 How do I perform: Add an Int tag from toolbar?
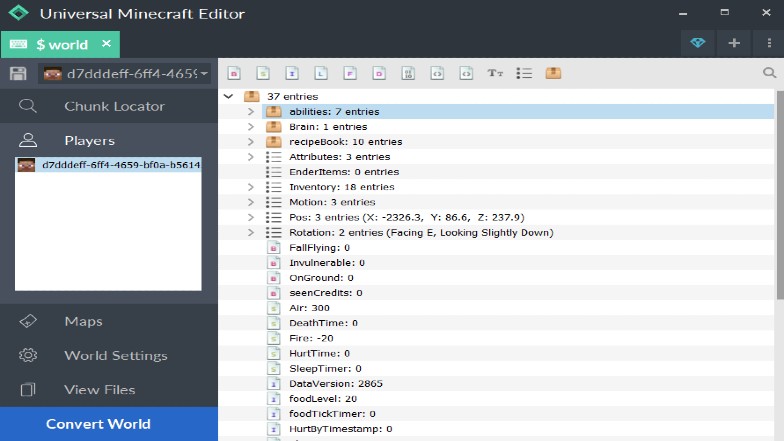click(292, 73)
